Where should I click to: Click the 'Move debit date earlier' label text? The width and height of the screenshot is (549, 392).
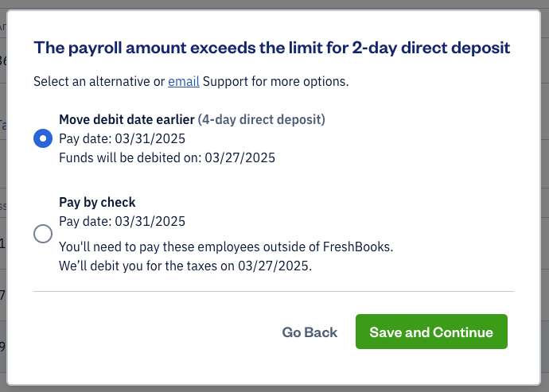pyautogui.click(x=127, y=120)
